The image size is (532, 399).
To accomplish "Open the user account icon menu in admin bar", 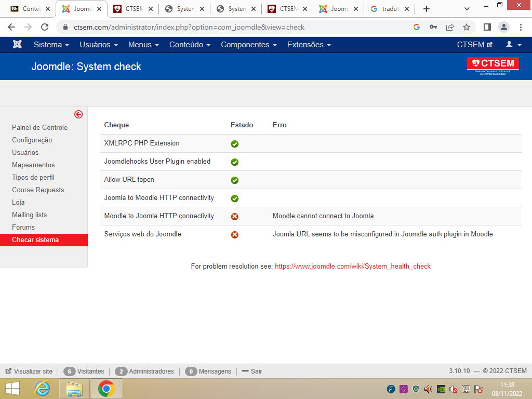I will click(x=513, y=45).
